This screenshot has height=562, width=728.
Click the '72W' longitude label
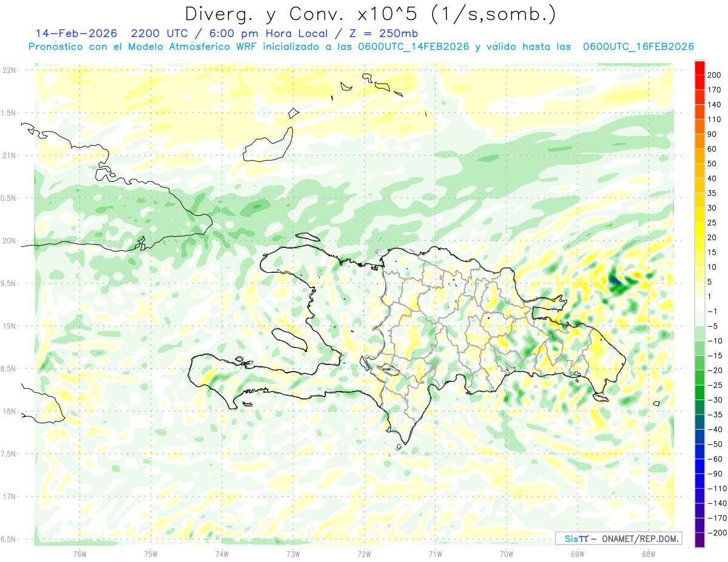pos(364,554)
